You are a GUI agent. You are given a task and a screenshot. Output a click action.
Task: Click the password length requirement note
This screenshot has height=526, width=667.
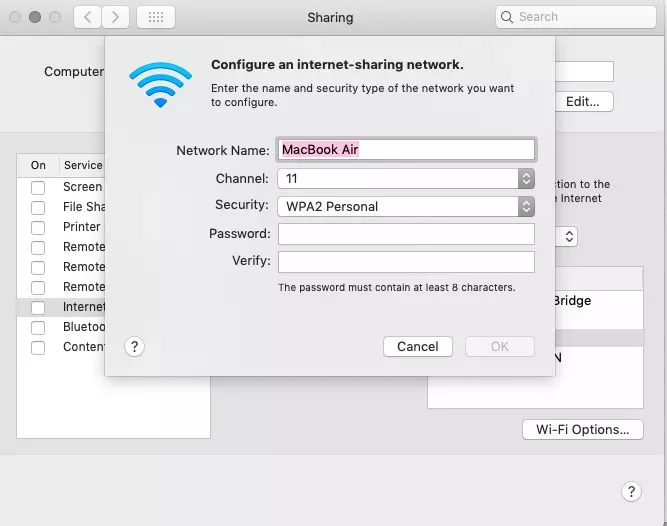pos(396,287)
